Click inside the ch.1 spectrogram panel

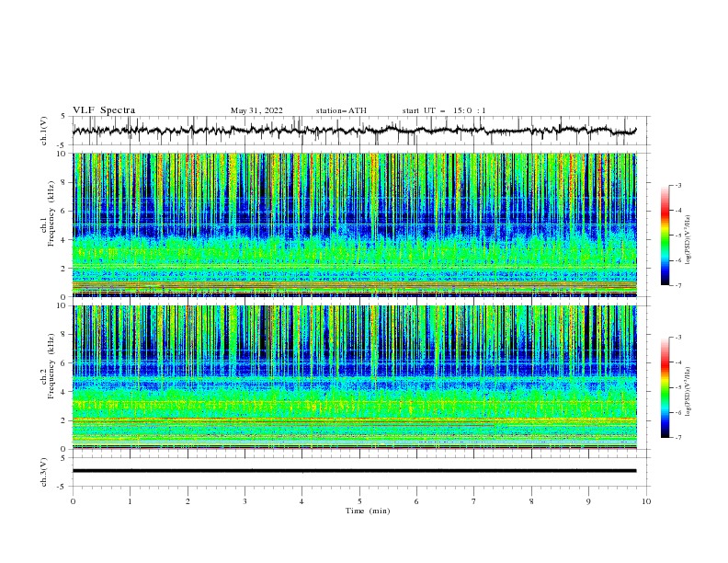pyautogui.click(x=354, y=224)
